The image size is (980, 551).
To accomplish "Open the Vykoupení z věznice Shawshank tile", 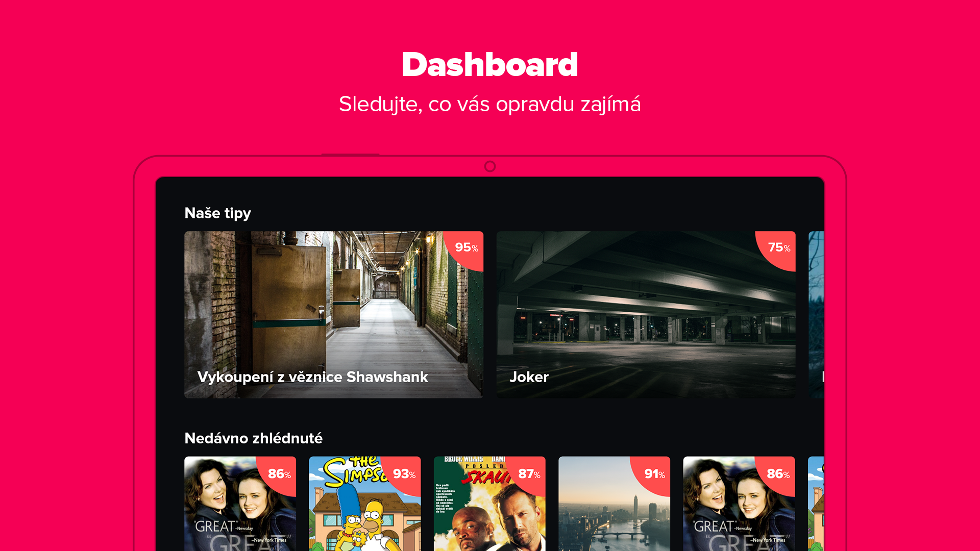I will [x=334, y=314].
